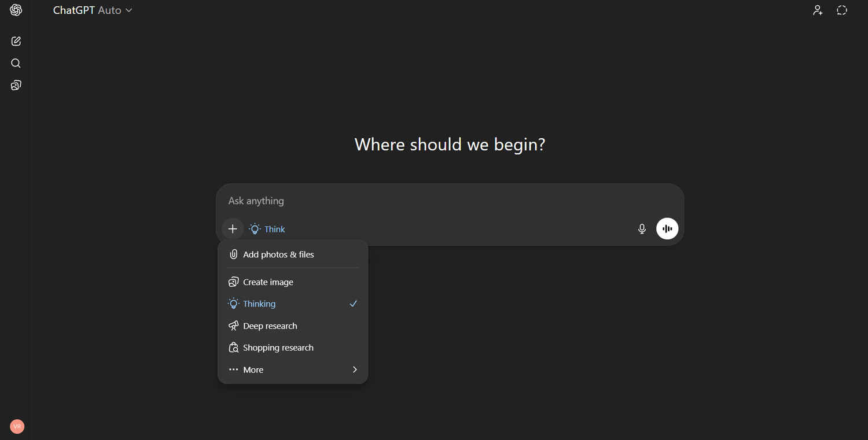Open the image library sidebar icon
This screenshot has width=868, height=440.
click(16, 86)
